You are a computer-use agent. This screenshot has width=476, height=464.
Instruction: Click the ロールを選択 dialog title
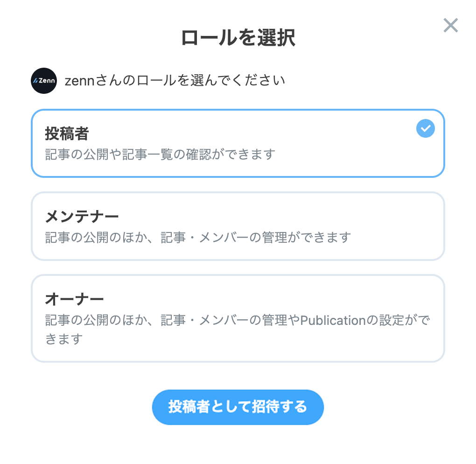(x=238, y=38)
